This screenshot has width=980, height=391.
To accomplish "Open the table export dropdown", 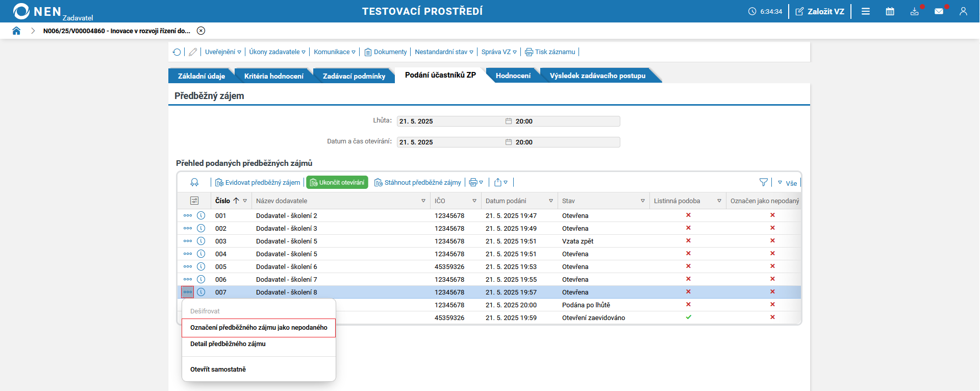I will (x=501, y=182).
